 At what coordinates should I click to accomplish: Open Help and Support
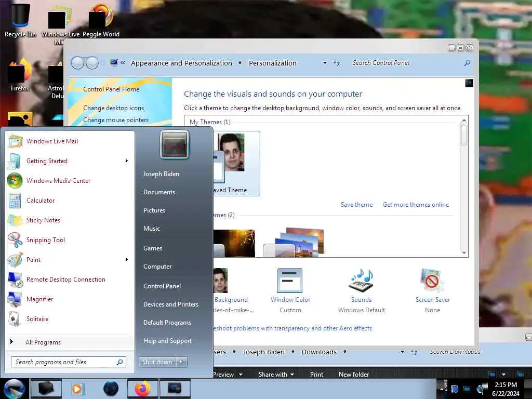click(167, 341)
